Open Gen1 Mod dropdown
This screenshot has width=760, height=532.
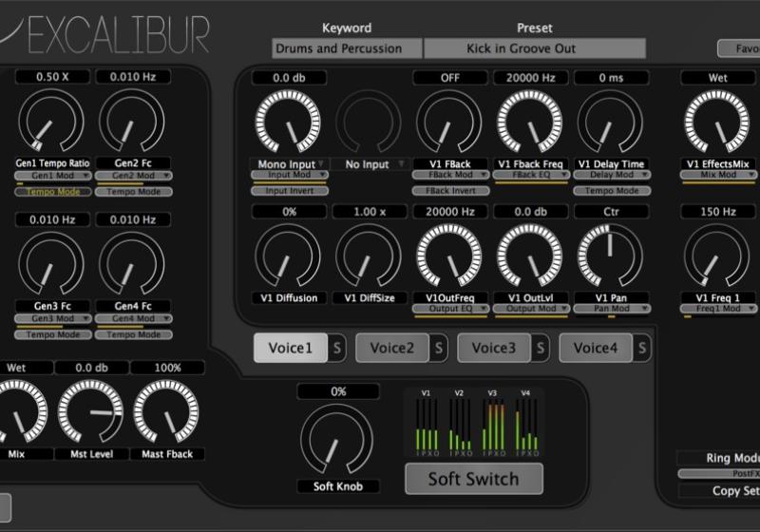tap(53, 176)
